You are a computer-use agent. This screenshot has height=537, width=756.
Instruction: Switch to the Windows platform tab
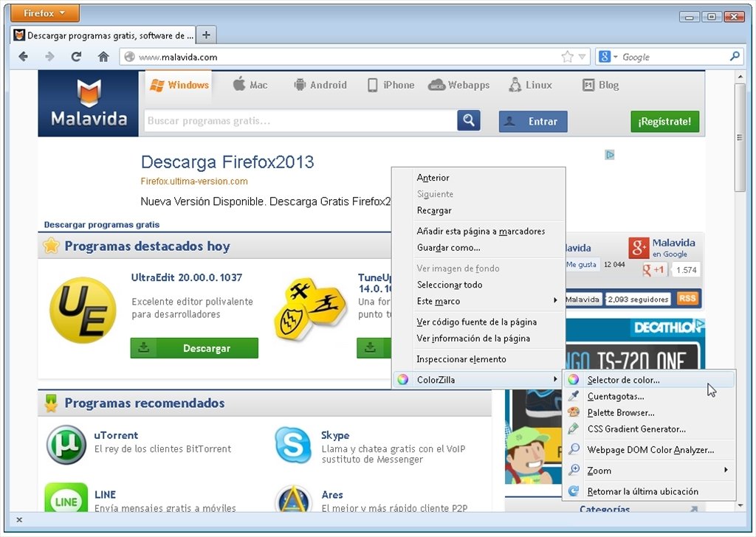click(x=179, y=86)
